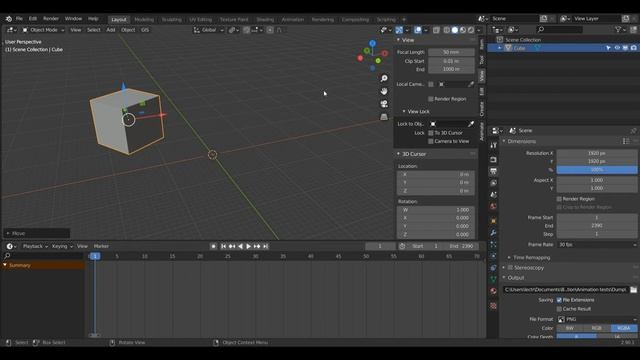Enable Lock To 3D Cursor checkbox
Screen dimensions: 640x360
coord(431,133)
